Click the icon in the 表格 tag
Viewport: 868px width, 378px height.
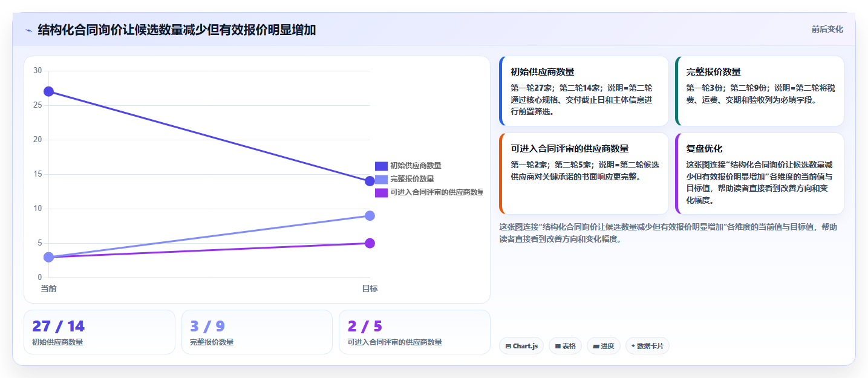click(558, 347)
